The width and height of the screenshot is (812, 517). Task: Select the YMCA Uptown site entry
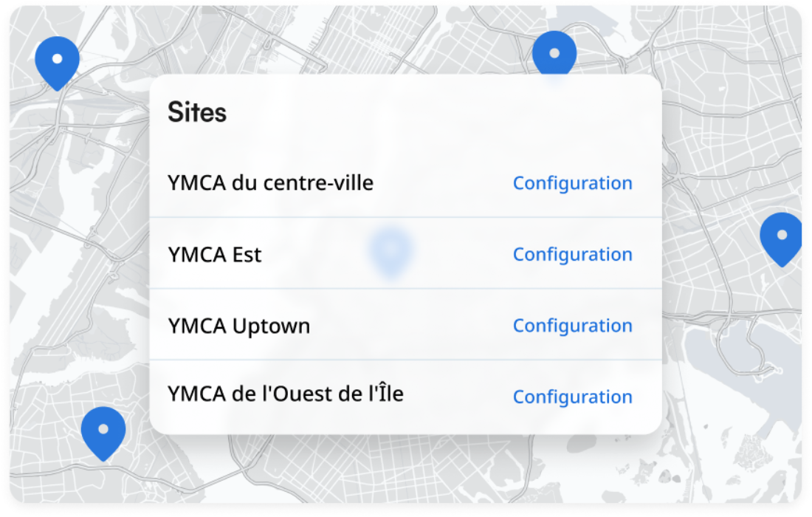(x=240, y=325)
